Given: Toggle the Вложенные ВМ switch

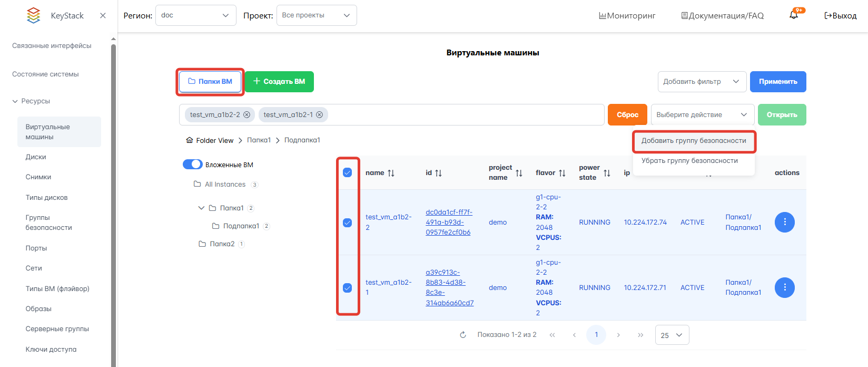Looking at the screenshot, I should (x=193, y=165).
